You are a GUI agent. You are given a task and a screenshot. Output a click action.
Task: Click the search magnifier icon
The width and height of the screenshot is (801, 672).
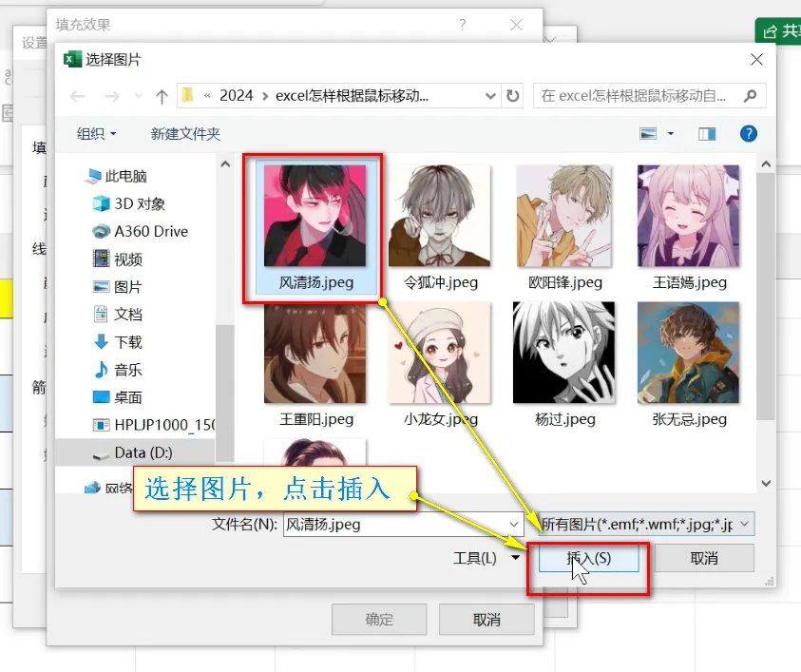(751, 96)
